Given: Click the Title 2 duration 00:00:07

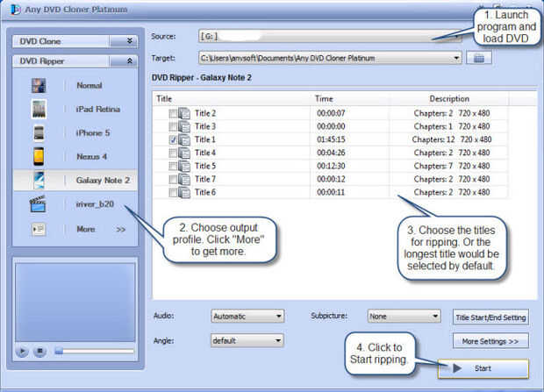Looking at the screenshot, I should 331,113.
